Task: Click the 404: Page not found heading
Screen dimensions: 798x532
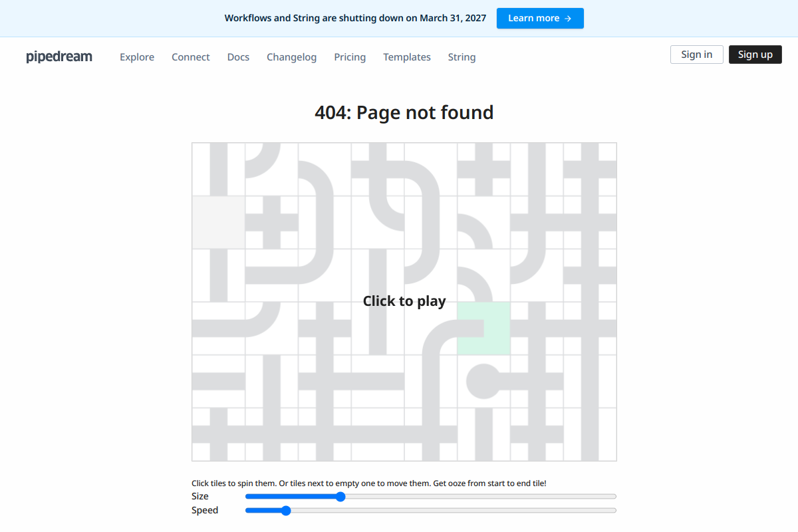Action: 404,112
